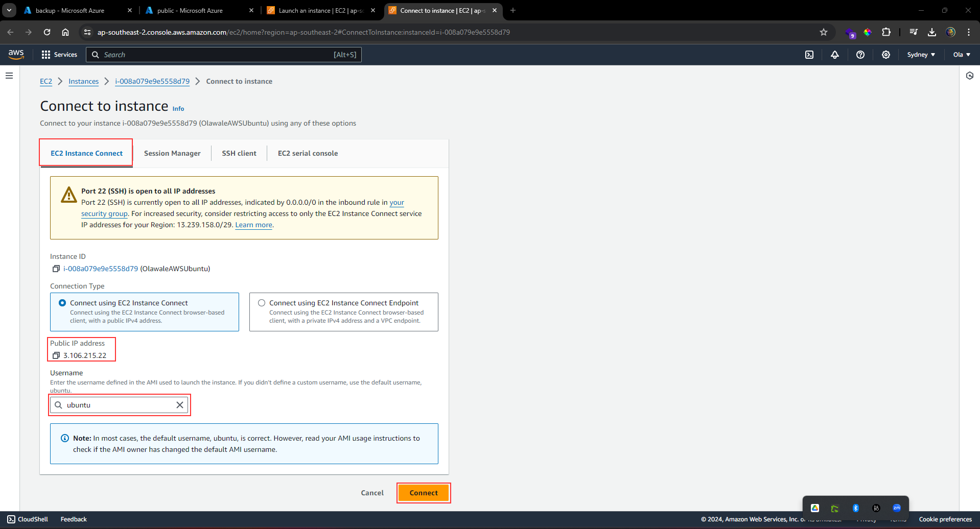This screenshot has height=529, width=980.
Task: Open the Zoom tray icon
Action: [x=897, y=508]
